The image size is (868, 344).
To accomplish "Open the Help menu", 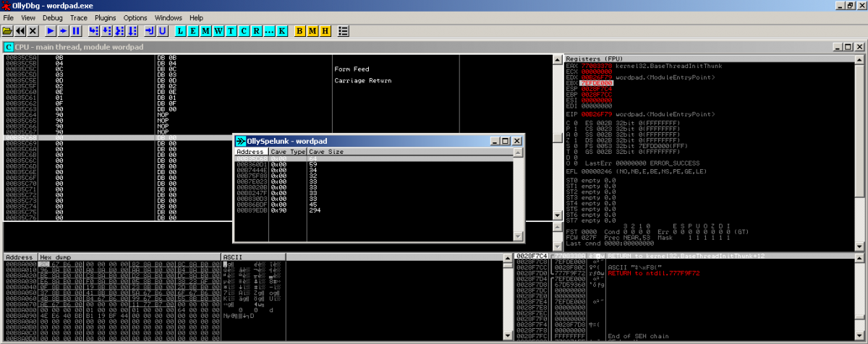I will point(196,17).
